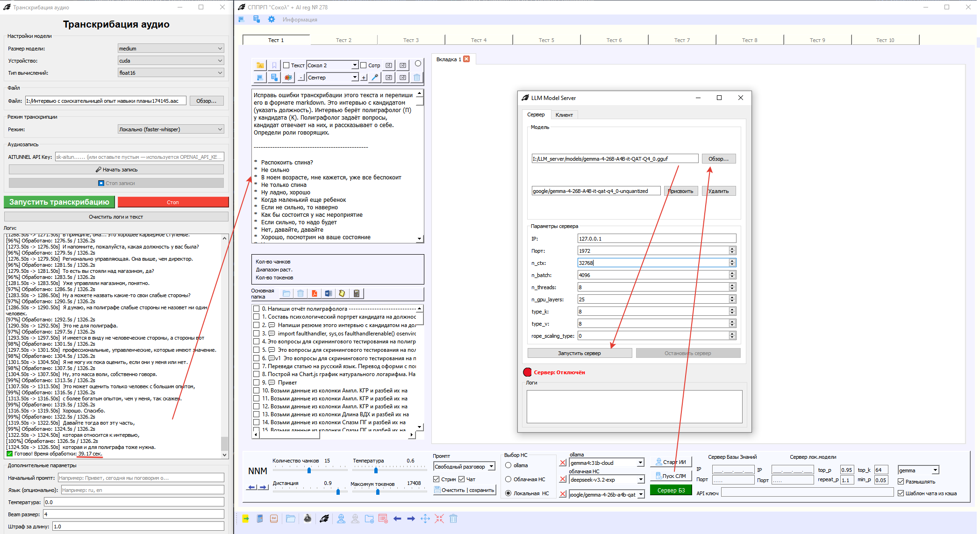The height and width of the screenshot is (534, 980).
Task: Open the Сокол 2 combo box
Action: [x=332, y=65]
